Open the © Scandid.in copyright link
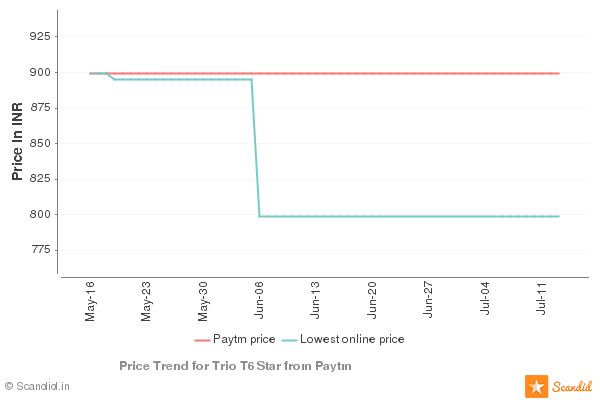600x400 pixels. coord(37,385)
